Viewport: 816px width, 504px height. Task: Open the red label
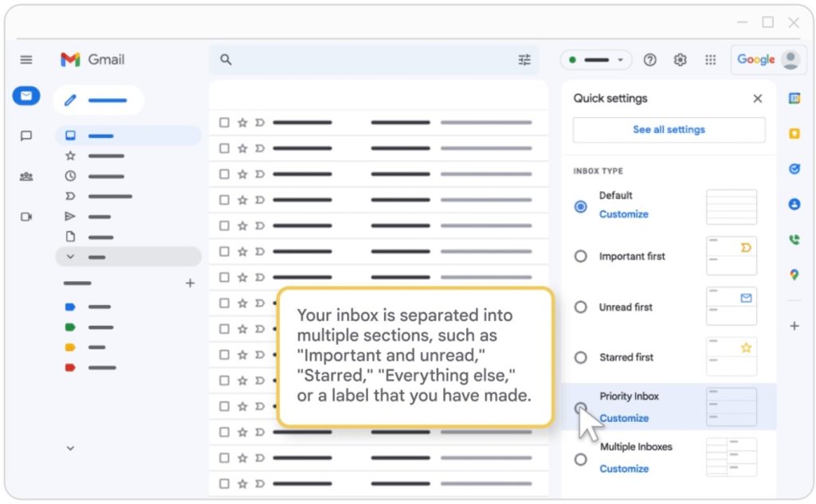click(70, 367)
